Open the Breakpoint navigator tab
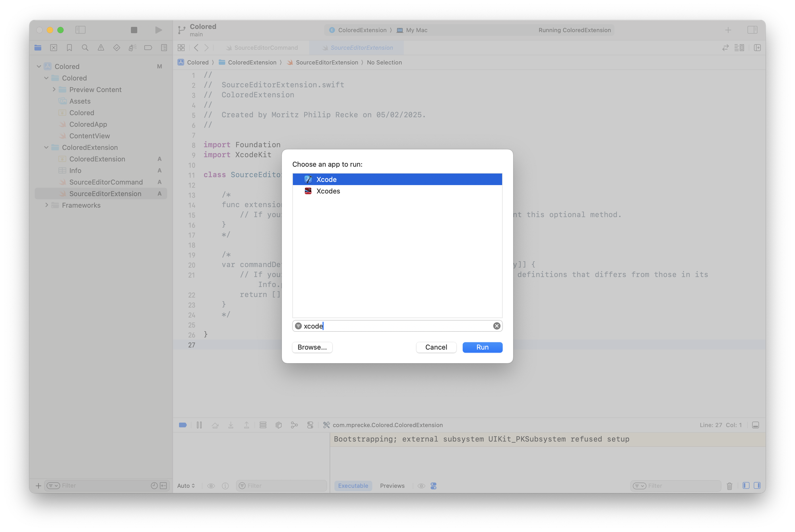The image size is (795, 532). click(148, 48)
